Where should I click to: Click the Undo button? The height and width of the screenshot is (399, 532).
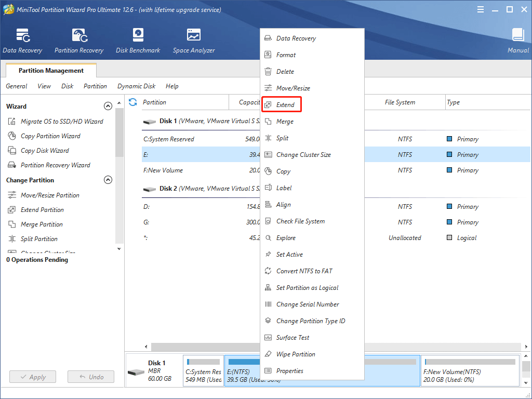coord(91,377)
